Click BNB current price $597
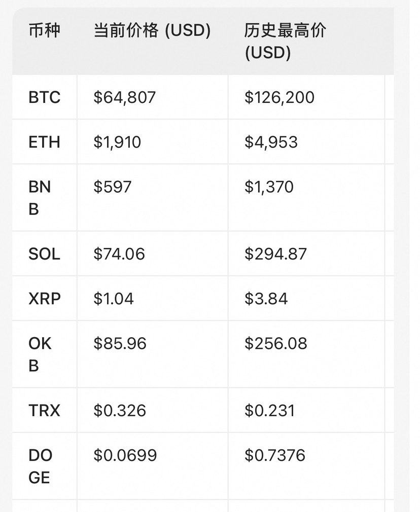The height and width of the screenshot is (512, 420). coord(113,187)
